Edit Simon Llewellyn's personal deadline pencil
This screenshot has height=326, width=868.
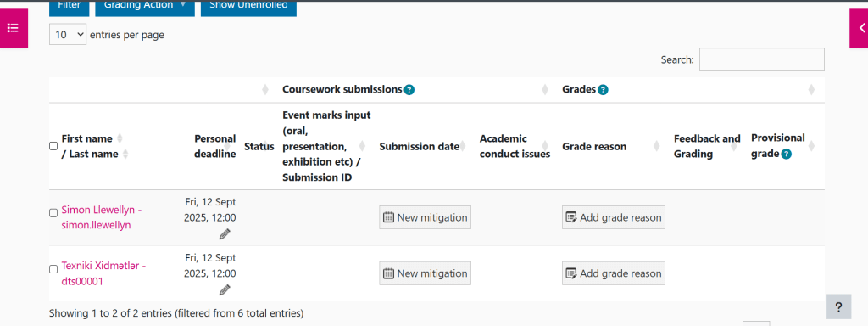[x=224, y=234]
